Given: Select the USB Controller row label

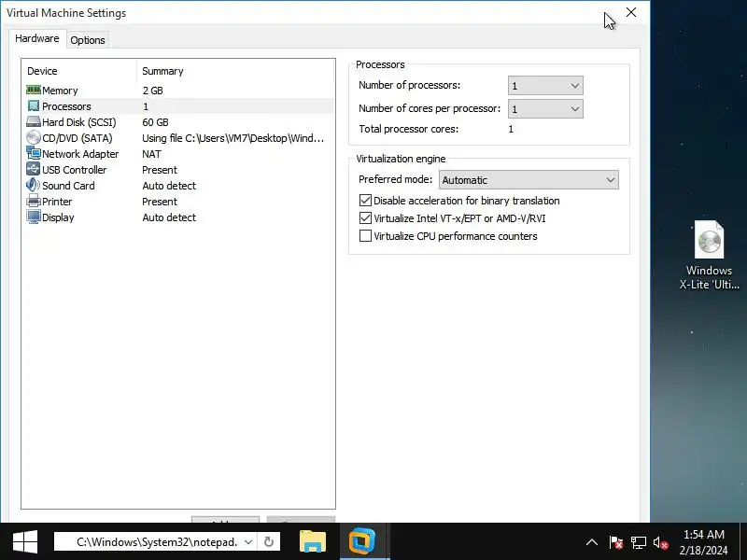Looking at the screenshot, I should tap(75, 170).
